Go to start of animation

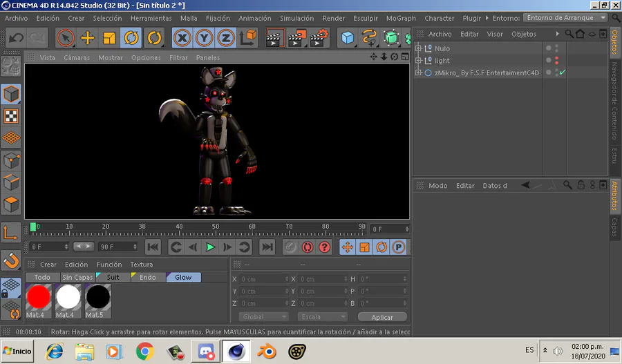point(153,247)
